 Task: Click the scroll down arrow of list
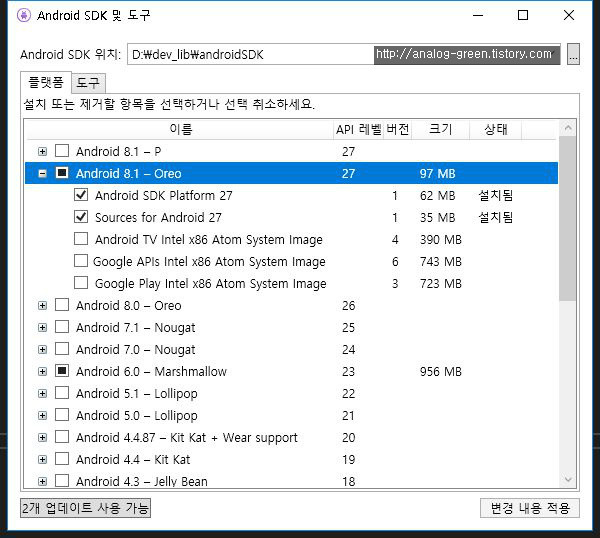[x=568, y=479]
